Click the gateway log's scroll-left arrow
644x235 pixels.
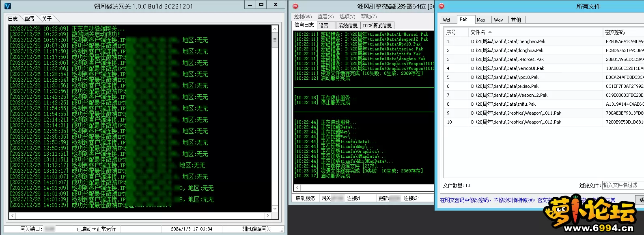12,215
